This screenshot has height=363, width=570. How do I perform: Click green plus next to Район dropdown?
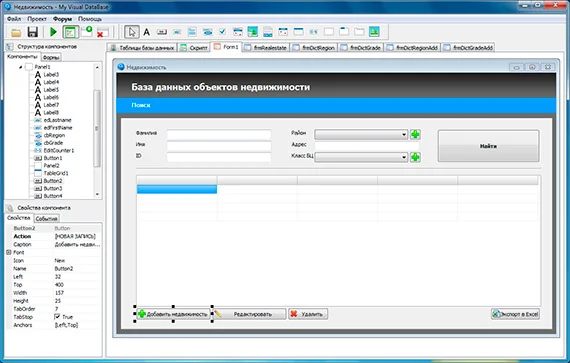tap(415, 134)
